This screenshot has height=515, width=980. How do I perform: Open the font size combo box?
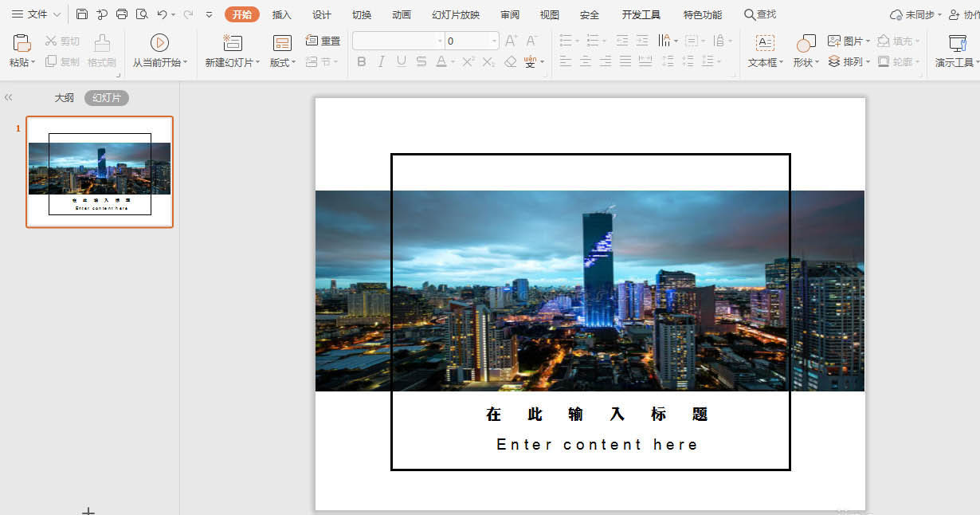tap(470, 39)
